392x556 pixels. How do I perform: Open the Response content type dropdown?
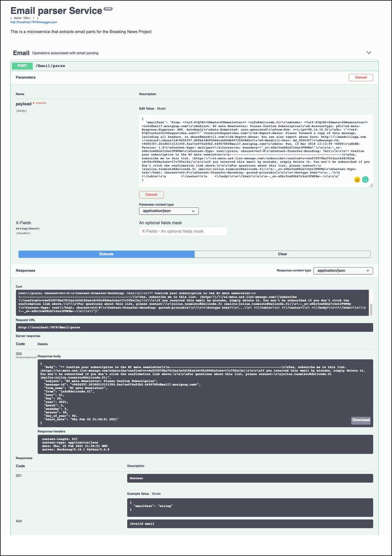[343, 271]
